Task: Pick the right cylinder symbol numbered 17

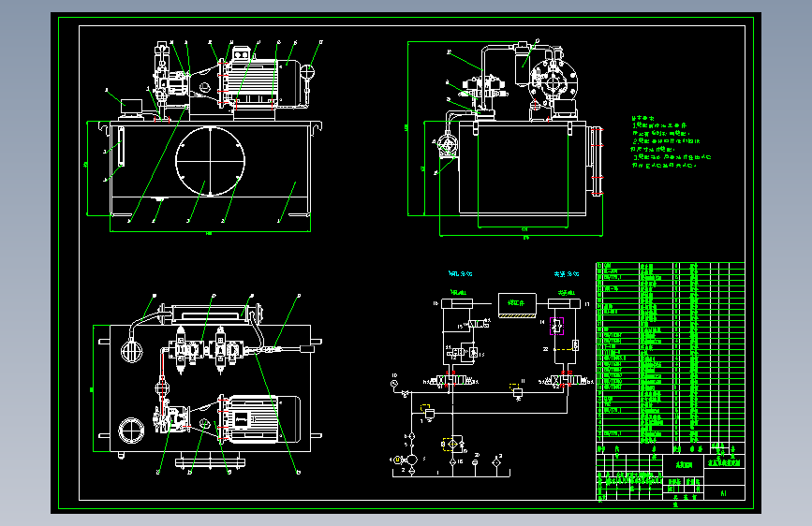Action: [x=565, y=304]
